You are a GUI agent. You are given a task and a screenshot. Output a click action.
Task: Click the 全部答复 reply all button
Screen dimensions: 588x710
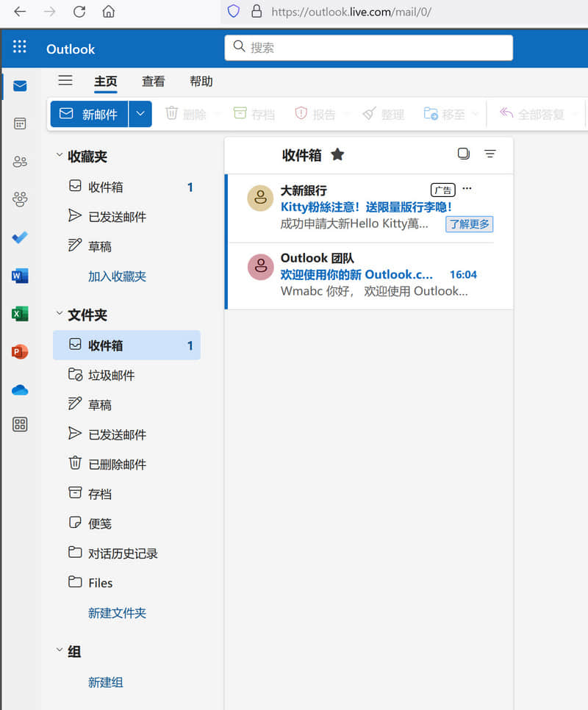(532, 114)
